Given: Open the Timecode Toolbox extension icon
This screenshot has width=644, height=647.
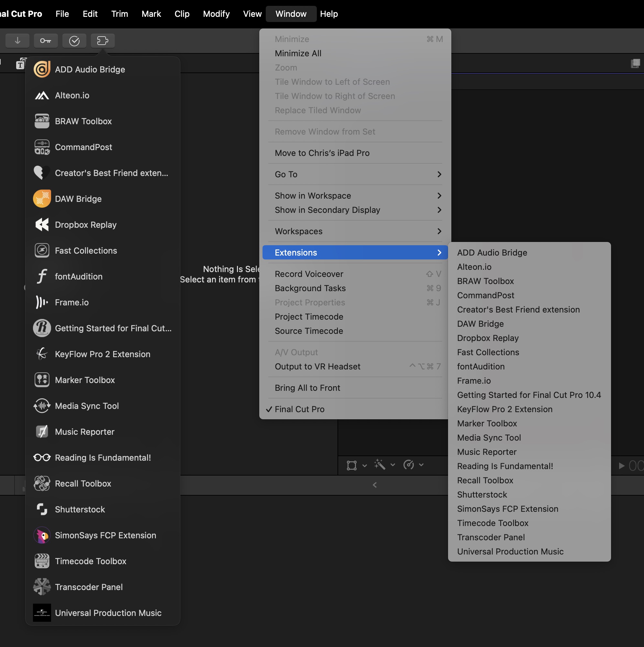Looking at the screenshot, I should coord(41,561).
